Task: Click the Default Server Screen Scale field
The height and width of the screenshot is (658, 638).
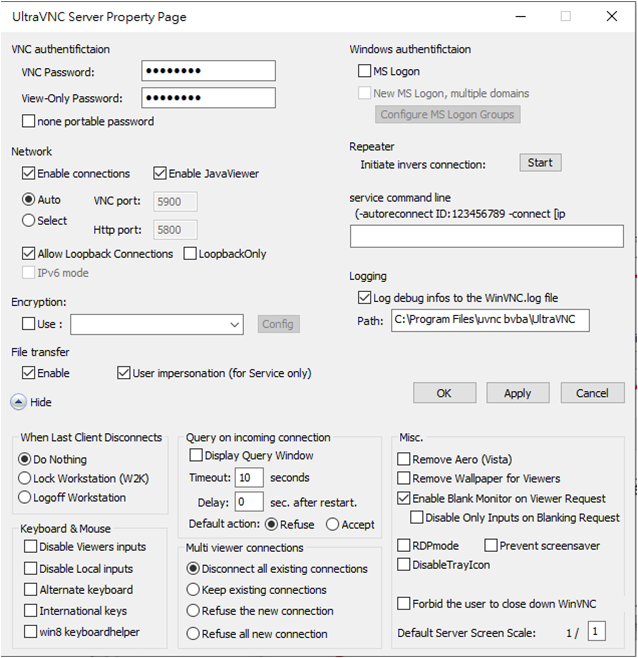Action: [x=596, y=631]
